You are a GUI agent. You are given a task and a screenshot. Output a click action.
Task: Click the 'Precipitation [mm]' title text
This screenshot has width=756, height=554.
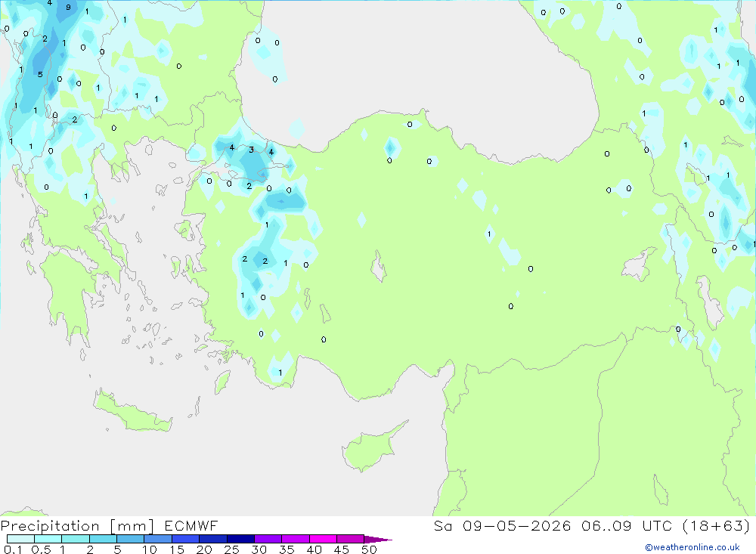coord(77,526)
